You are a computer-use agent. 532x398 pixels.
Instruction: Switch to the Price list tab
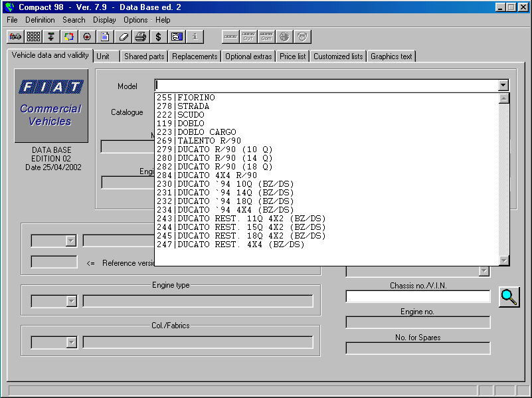tap(292, 56)
